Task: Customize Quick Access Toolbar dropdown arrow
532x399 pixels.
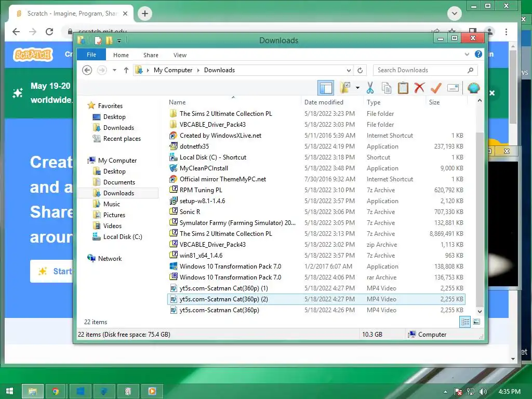Action: click(x=119, y=41)
